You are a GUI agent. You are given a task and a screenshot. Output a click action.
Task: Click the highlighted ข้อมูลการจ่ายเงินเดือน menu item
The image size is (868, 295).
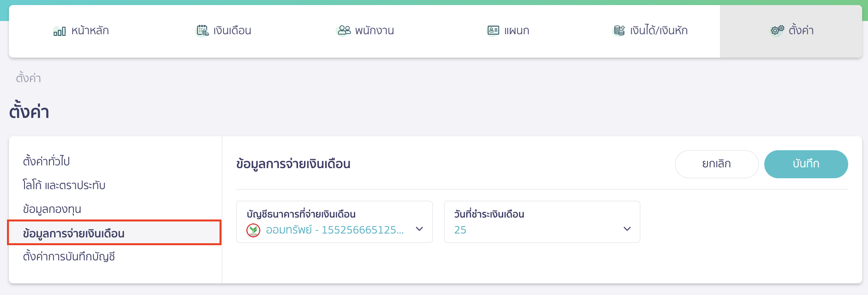(x=74, y=233)
